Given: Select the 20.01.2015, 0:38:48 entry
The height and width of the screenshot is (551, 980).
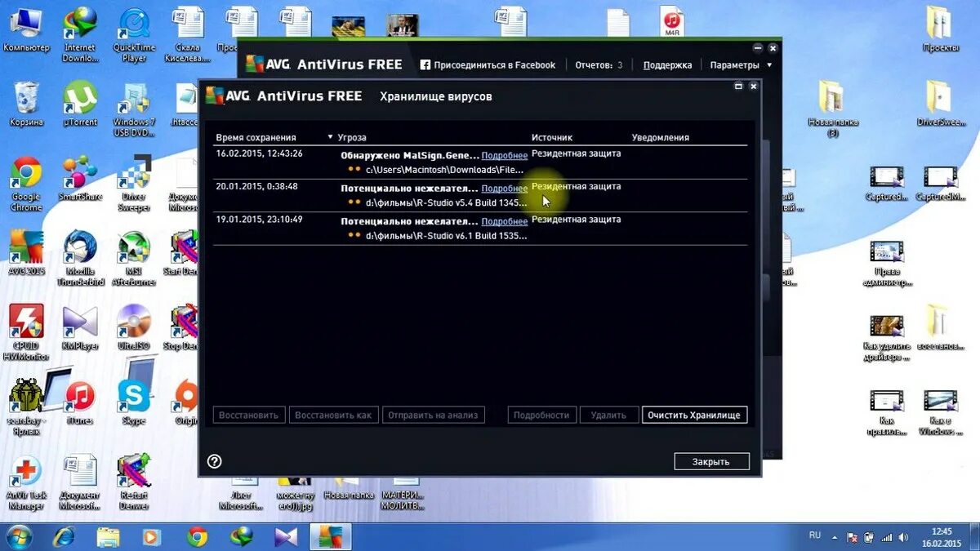Looking at the screenshot, I should pos(480,196).
